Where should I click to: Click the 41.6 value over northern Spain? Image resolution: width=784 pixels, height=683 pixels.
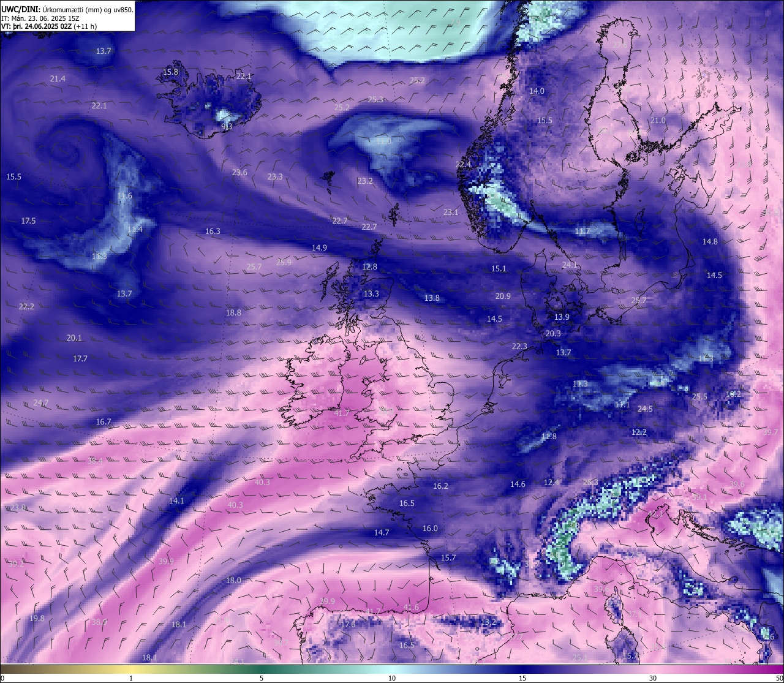[411, 608]
